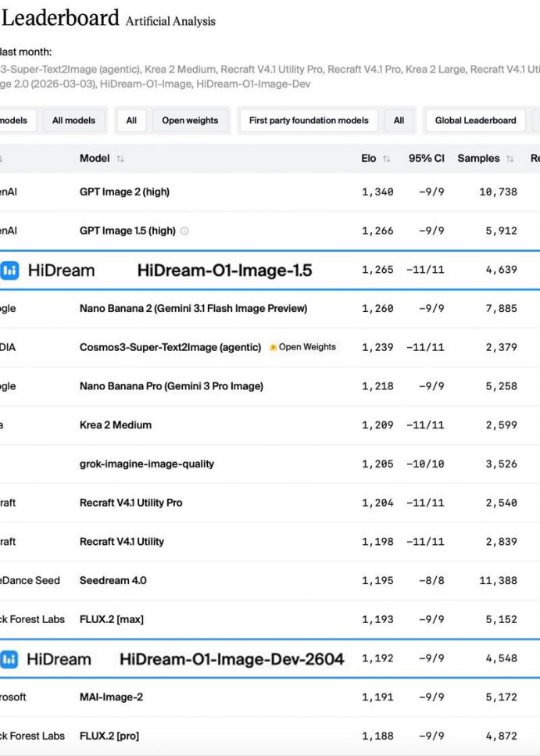The image size is (540, 756).
Task: Click the Model column header
Action: tap(95, 159)
